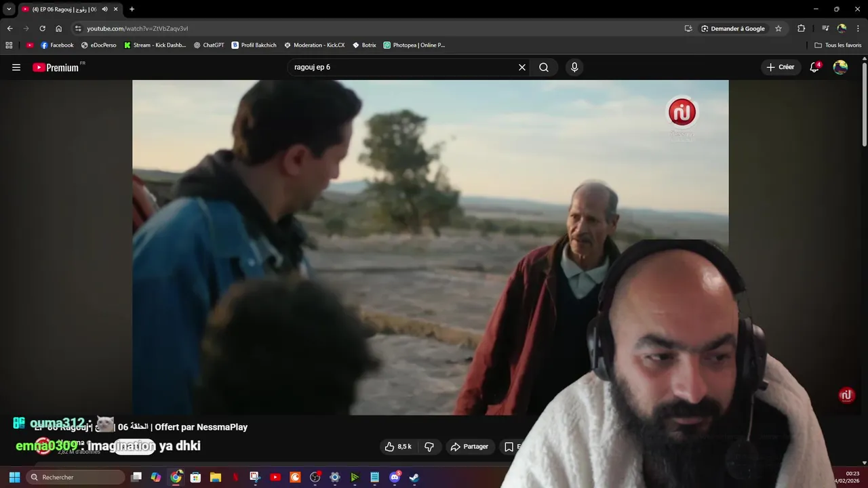Open the YouTube account avatar menu
Viewport: 868px width, 488px height.
[x=840, y=67]
